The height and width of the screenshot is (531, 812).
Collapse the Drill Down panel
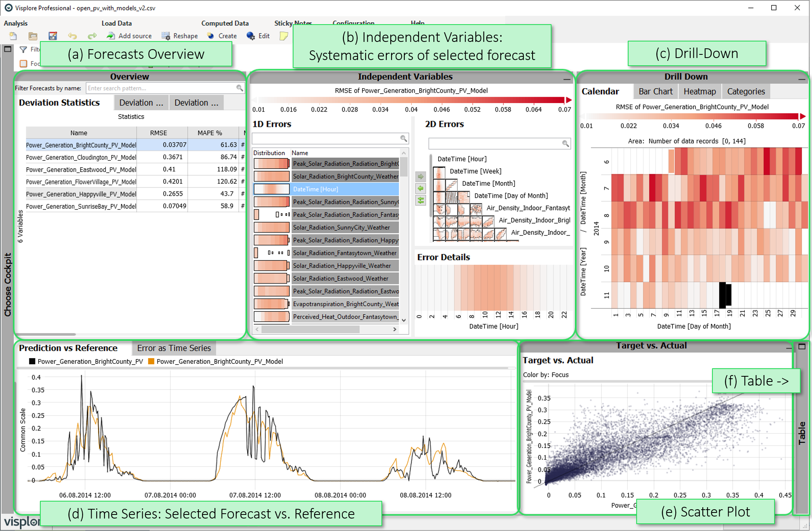(x=802, y=79)
